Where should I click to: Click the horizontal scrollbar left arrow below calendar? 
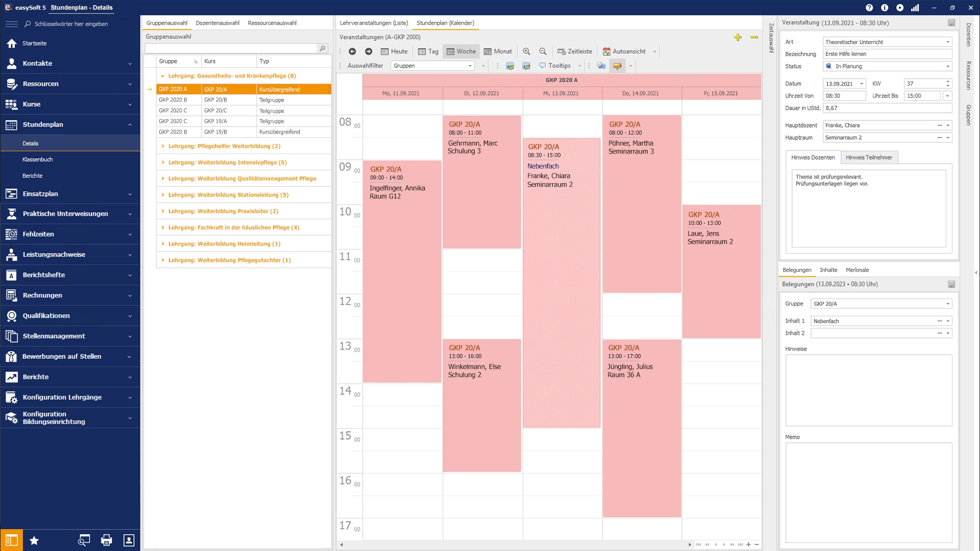click(341, 544)
